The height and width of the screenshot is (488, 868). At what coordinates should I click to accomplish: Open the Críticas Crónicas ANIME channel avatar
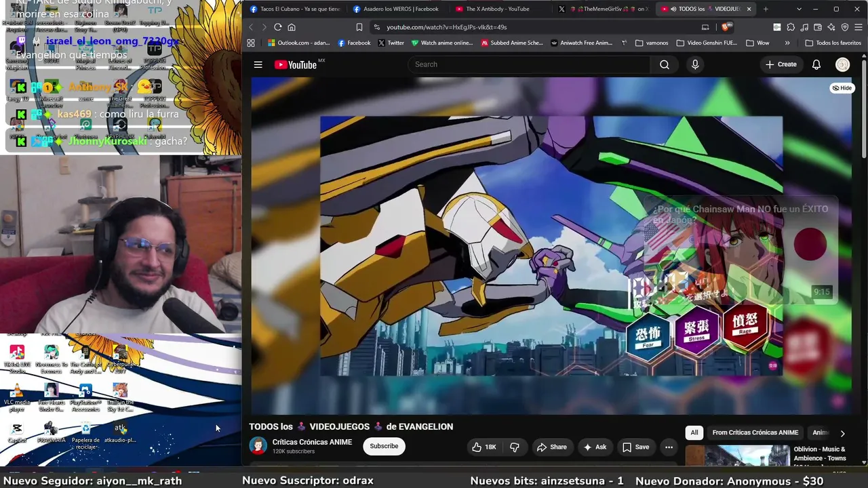coord(258,446)
